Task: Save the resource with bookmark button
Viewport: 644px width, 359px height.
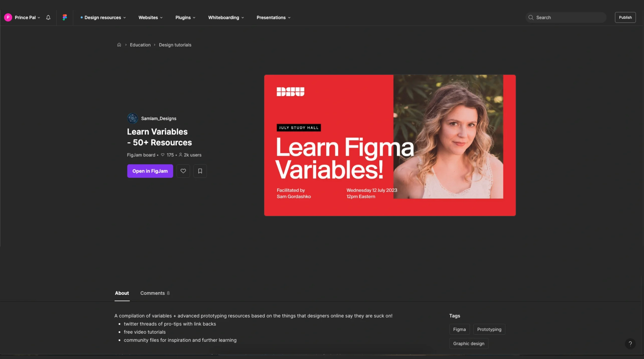Action: click(x=200, y=171)
